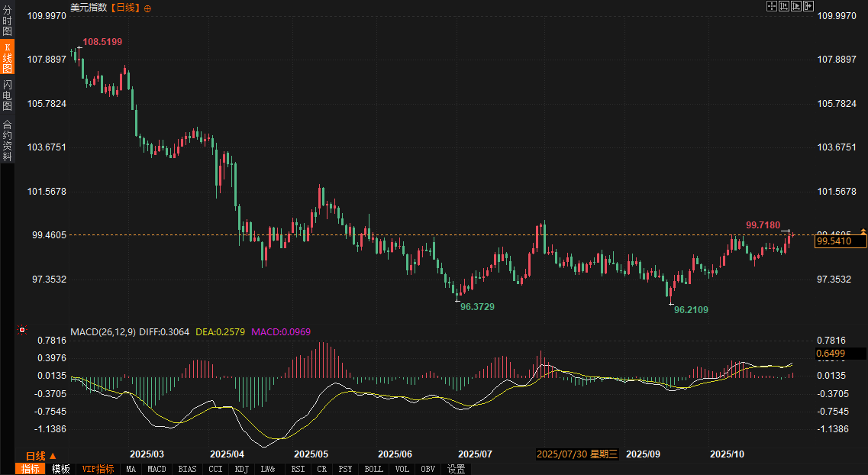This screenshot has height=475, width=868.
Task: Click the jump-to-start chart icon
Action: 783,6
